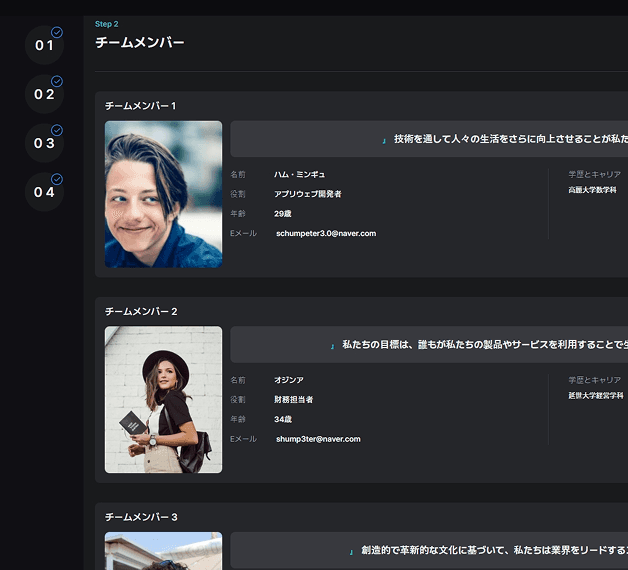Click the チームメンバー 3 card heading
This screenshot has height=570, width=628.
141,517
